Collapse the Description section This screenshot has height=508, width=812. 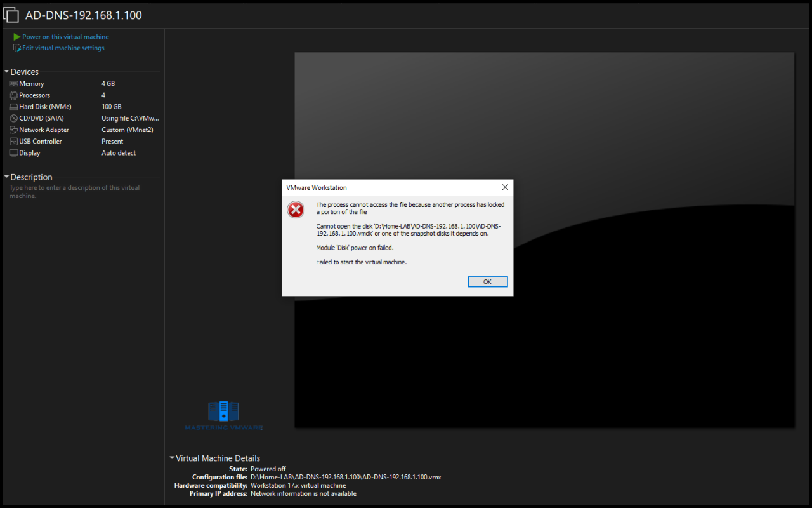(6, 177)
